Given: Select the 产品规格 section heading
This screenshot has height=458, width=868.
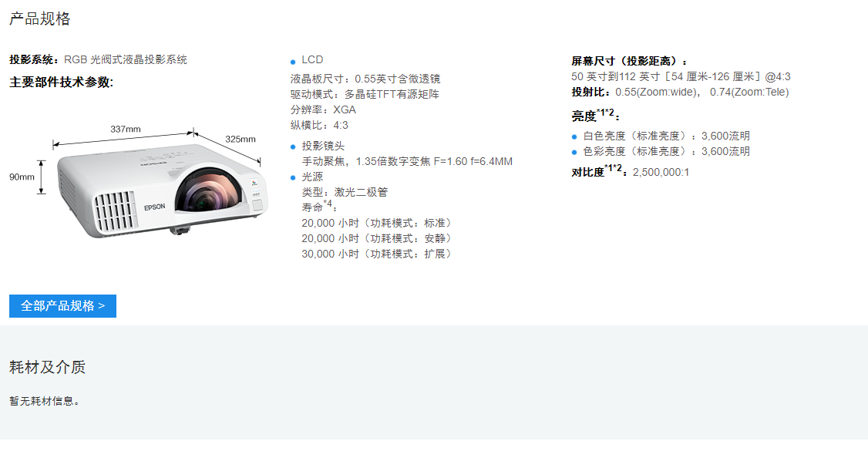Looking at the screenshot, I should point(40,19).
